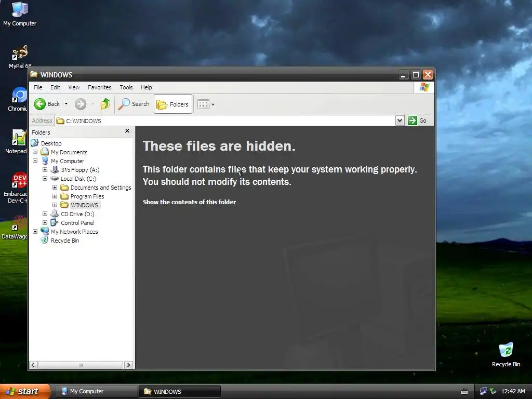Open the File menu
532x399 pixels.
point(38,87)
